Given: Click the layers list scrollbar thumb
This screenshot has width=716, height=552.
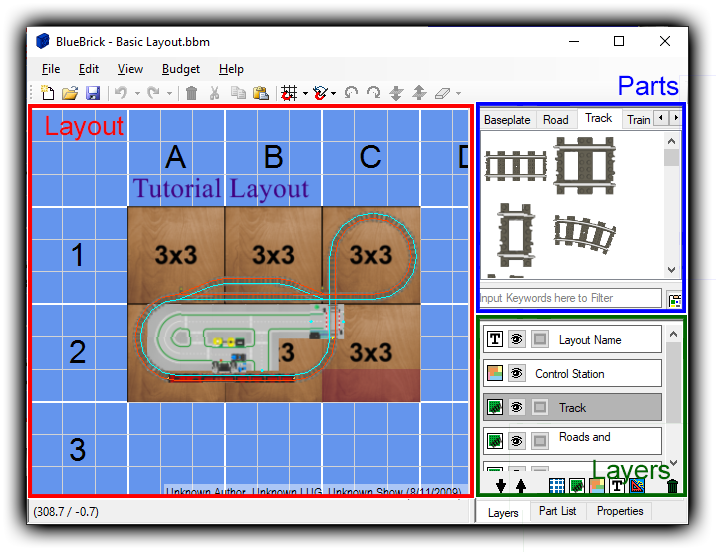Looking at the screenshot, I should 674,382.
